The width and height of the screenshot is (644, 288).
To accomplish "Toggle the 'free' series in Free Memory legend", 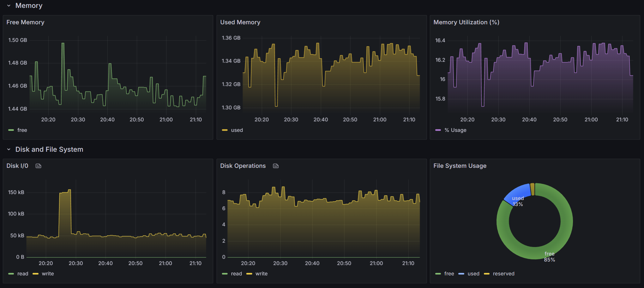I will pos(22,130).
